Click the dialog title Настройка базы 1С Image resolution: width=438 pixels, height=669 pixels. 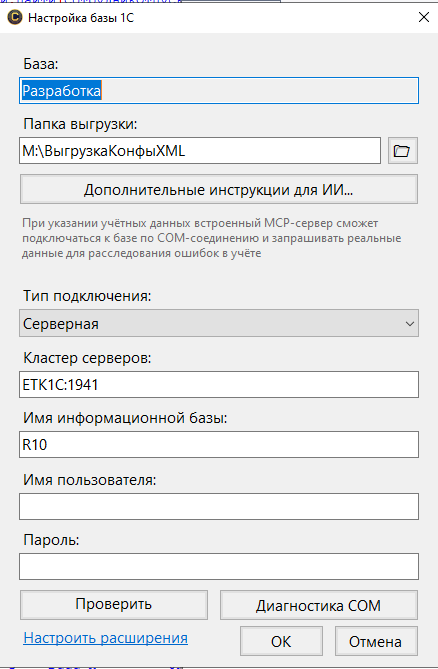pyautogui.click(x=81, y=17)
